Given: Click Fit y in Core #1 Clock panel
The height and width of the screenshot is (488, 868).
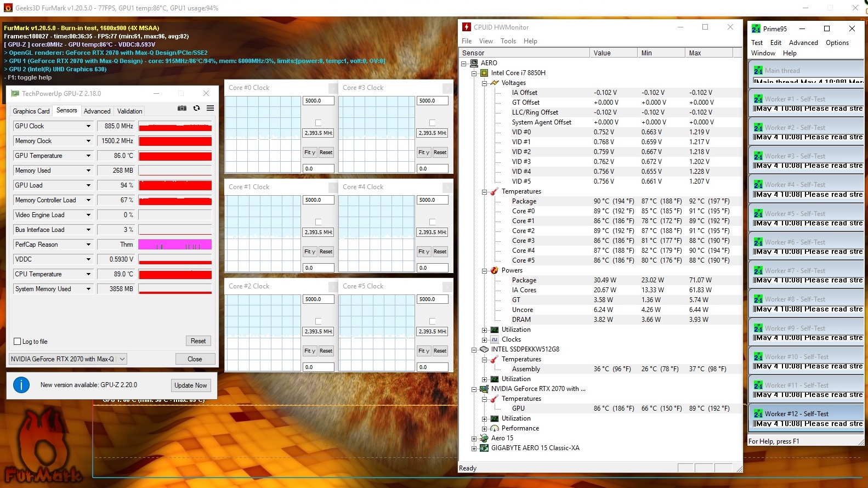Looking at the screenshot, I should (310, 252).
